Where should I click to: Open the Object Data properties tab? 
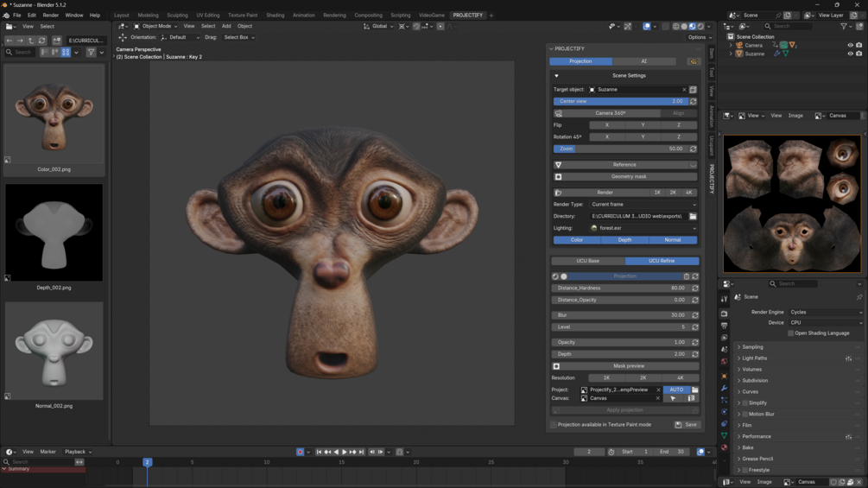[724, 435]
